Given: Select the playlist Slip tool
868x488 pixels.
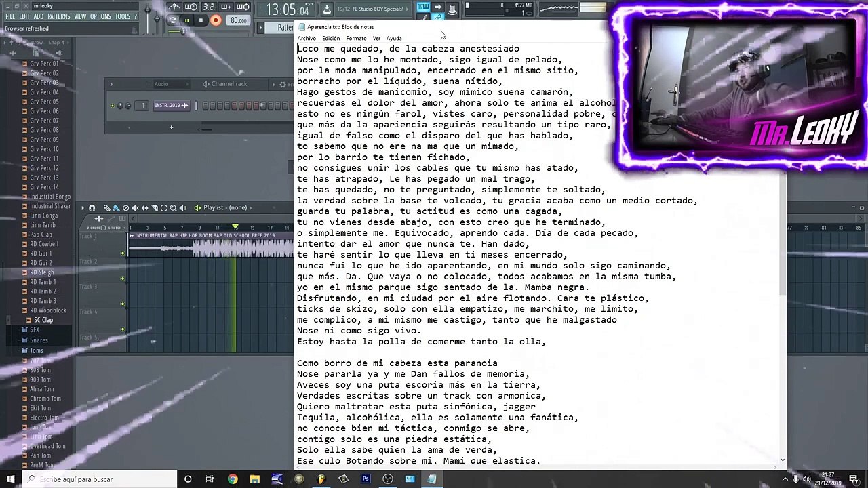Looking at the screenshot, I should tap(144, 208).
